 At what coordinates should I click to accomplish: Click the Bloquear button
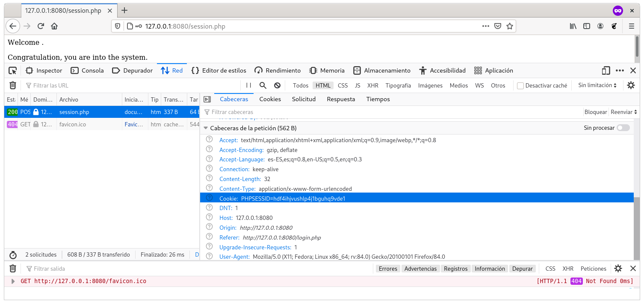[596, 112]
